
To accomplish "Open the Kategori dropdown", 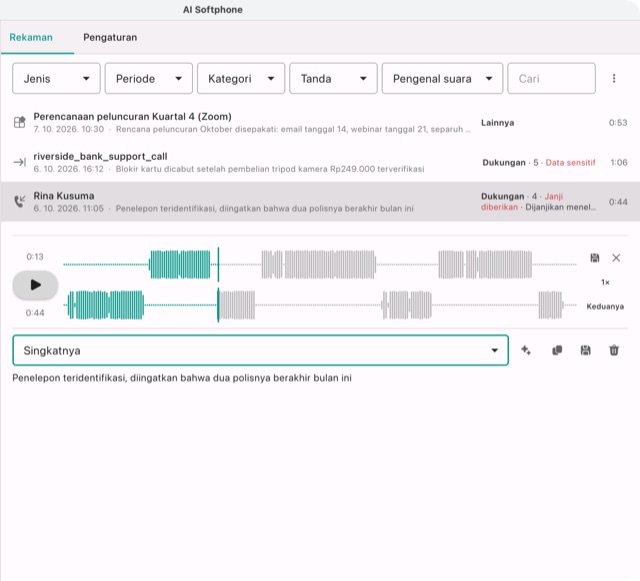I will [241, 78].
